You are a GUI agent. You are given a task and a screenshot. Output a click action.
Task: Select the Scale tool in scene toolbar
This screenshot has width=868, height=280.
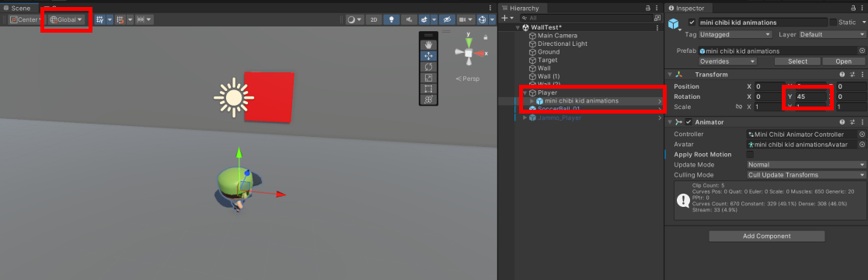click(x=428, y=78)
